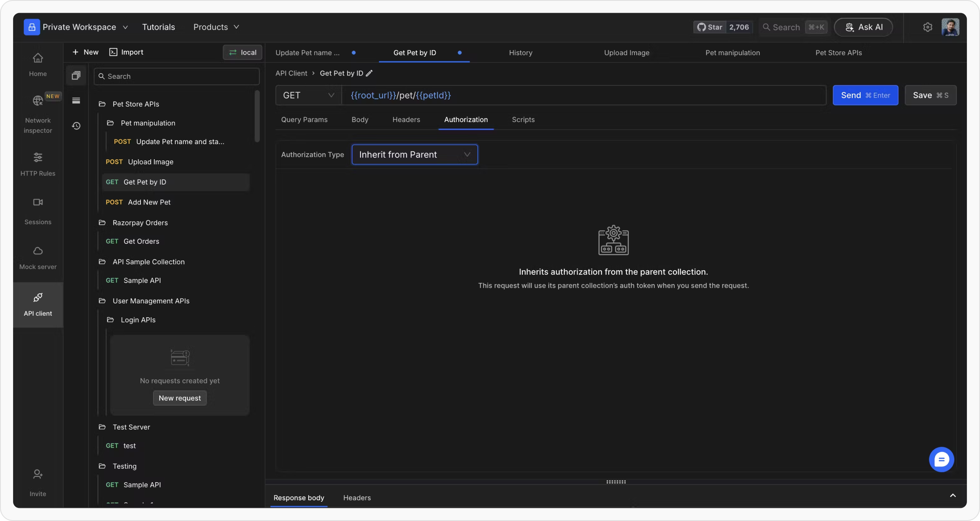Click the pencil icon to rename request
Image resolution: width=980 pixels, height=521 pixels.
[x=369, y=73]
